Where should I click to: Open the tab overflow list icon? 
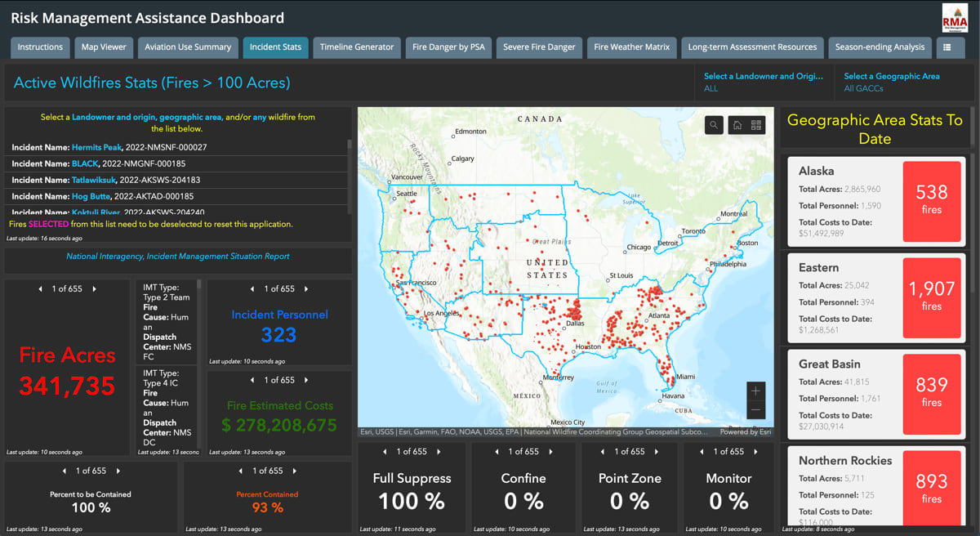[x=950, y=47]
